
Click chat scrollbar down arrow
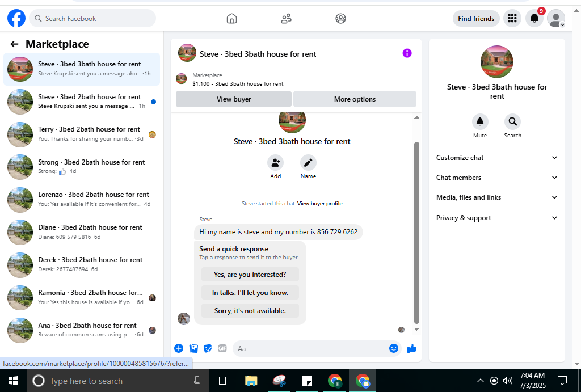[x=416, y=329]
